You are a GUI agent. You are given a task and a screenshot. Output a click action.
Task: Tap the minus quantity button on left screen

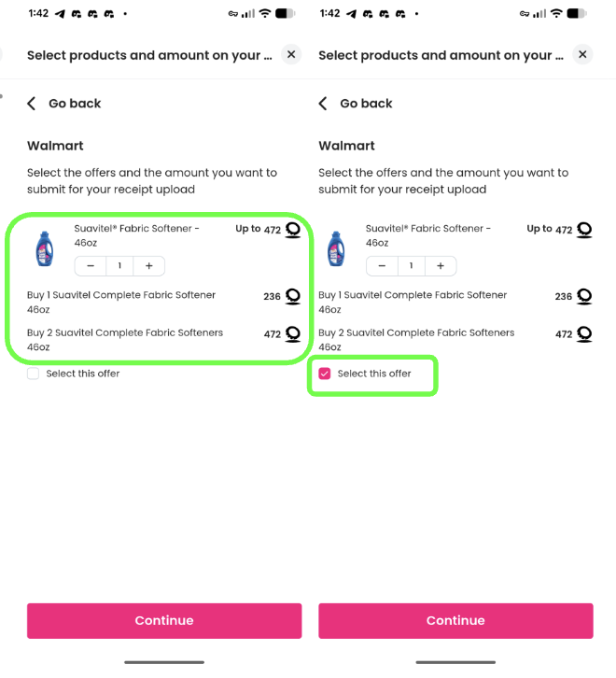click(91, 266)
